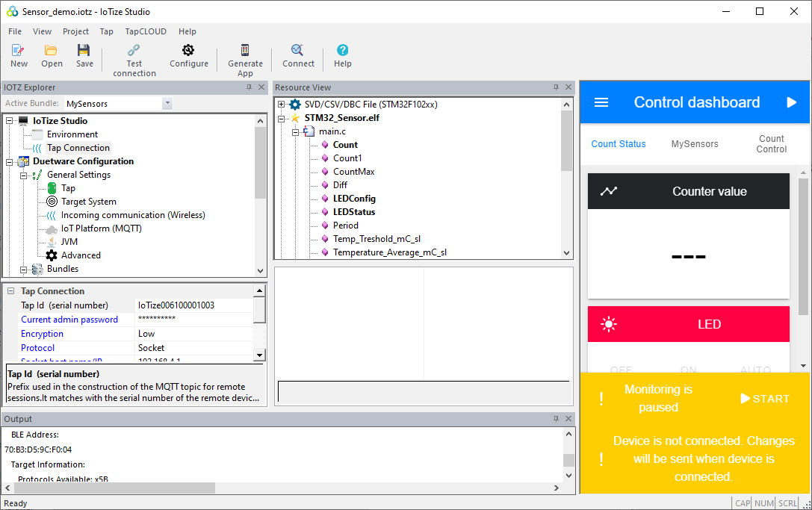This screenshot has width=812, height=510.
Task: Close the IOTZ Explorer panel
Action: coord(261,87)
